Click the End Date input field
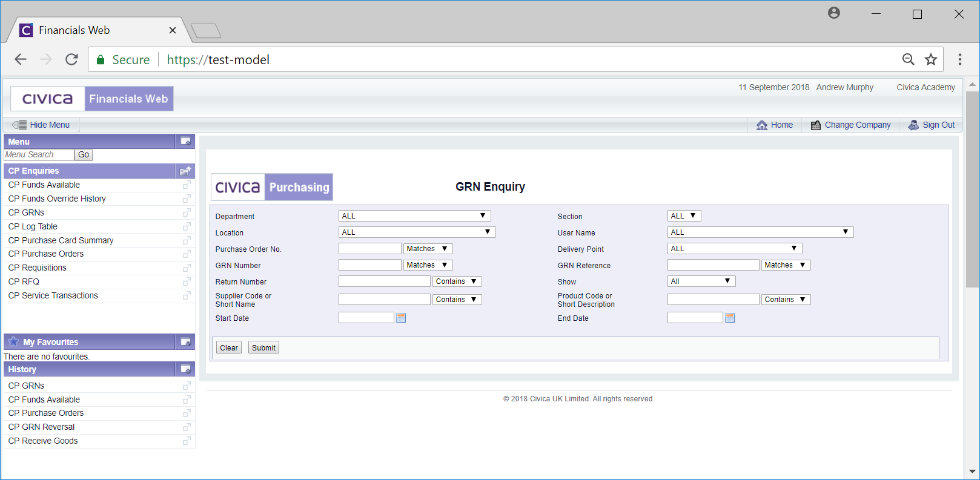The image size is (980, 480). pyautogui.click(x=695, y=318)
